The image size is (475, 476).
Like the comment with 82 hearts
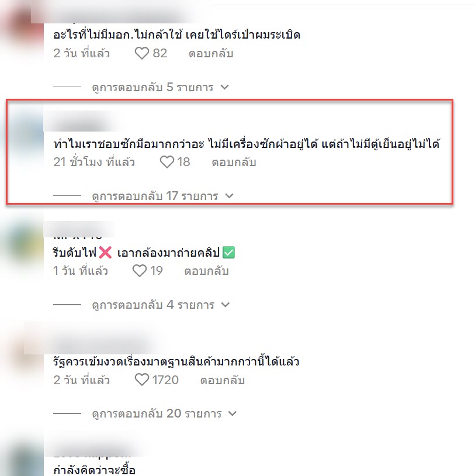(x=141, y=53)
